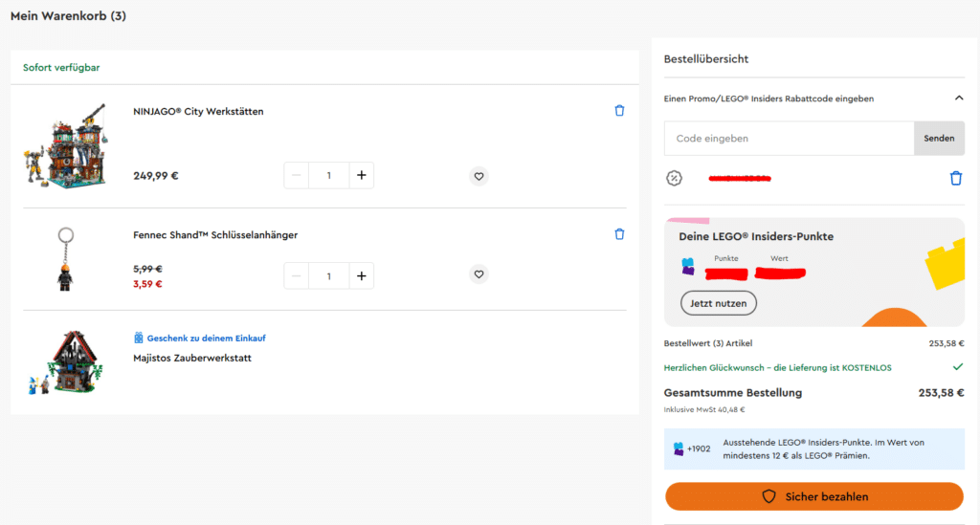Viewport: 980px width, 525px height.
Task: Click the LEGO Insiders brick icon next to Punkte
Action: [687, 267]
